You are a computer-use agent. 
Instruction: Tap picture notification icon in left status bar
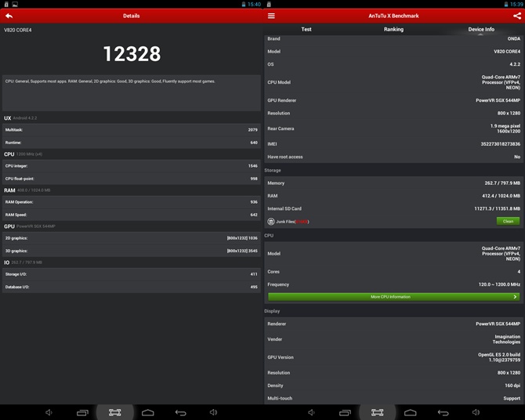pos(15,5)
